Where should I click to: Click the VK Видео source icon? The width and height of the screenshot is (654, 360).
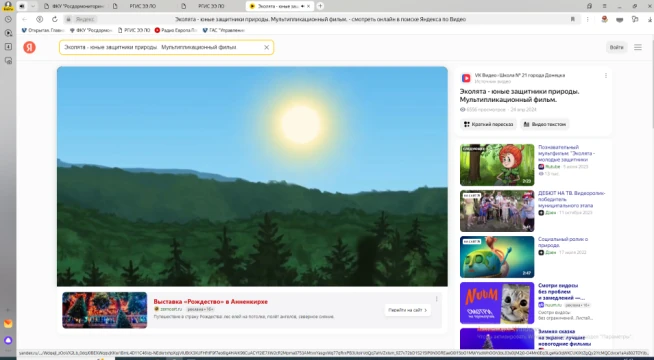466,78
